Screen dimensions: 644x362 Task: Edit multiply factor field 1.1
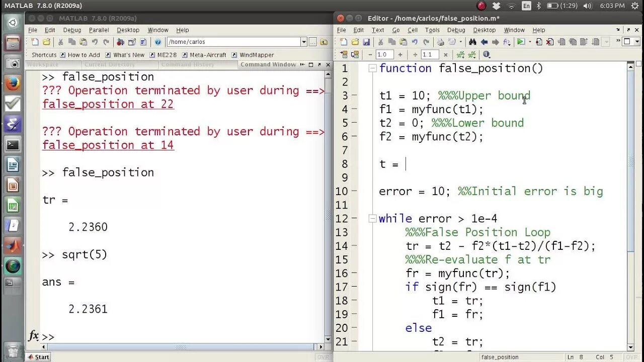click(x=430, y=54)
